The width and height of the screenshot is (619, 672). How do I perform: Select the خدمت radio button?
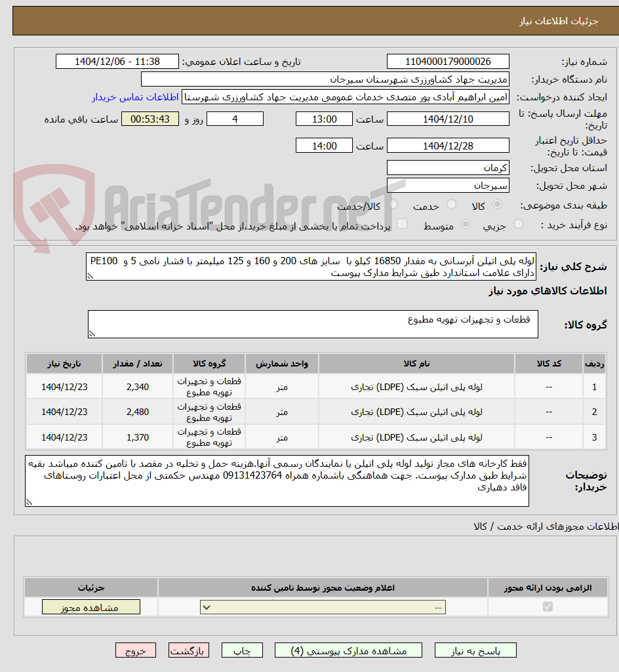pyautogui.click(x=451, y=205)
